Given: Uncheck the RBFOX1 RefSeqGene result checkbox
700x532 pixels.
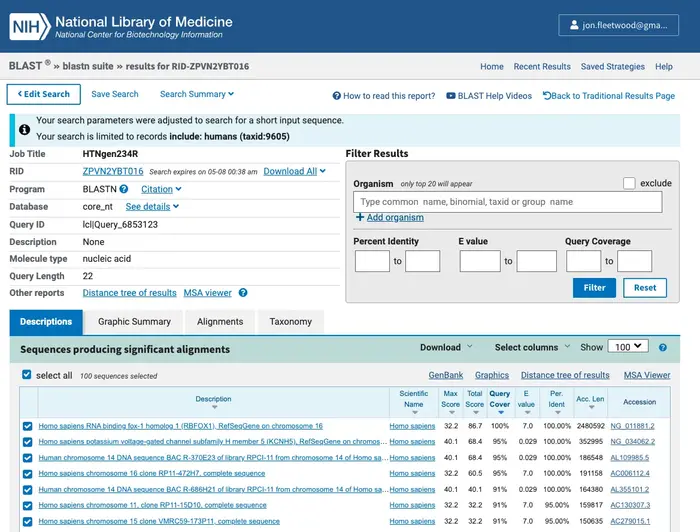Looking at the screenshot, I should [27, 426].
